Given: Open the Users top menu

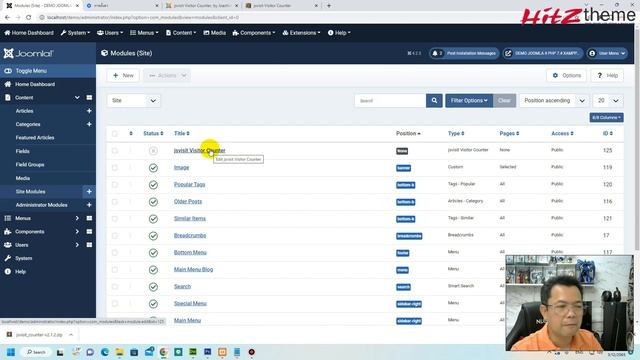Looking at the screenshot, I should (x=110, y=33).
